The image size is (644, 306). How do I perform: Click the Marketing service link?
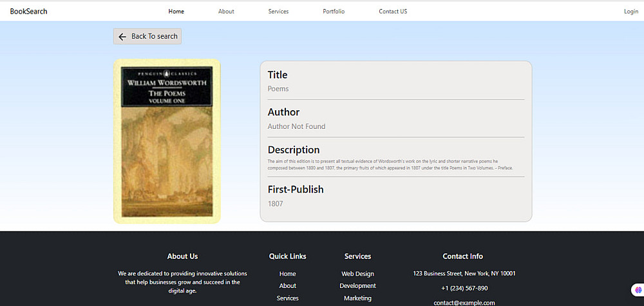click(x=357, y=298)
